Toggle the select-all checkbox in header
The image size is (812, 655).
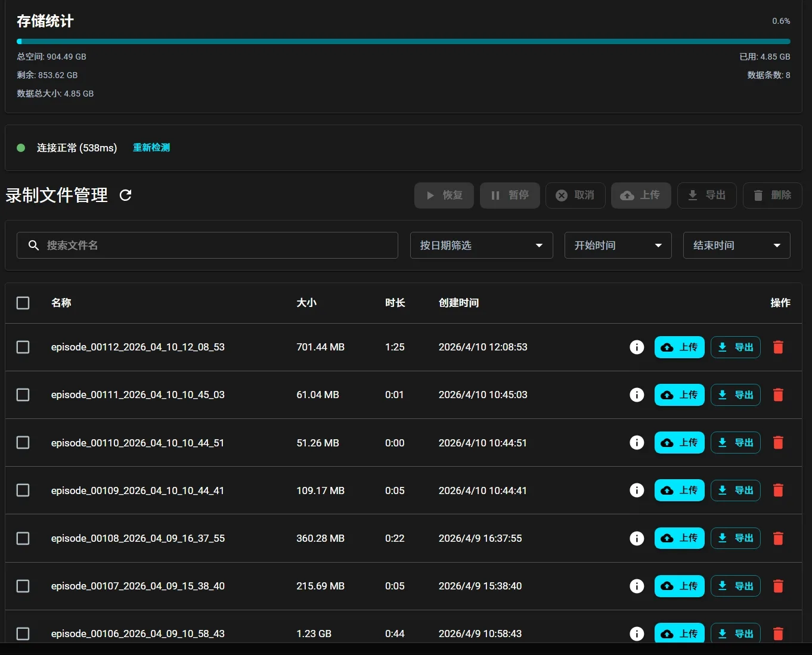(23, 303)
